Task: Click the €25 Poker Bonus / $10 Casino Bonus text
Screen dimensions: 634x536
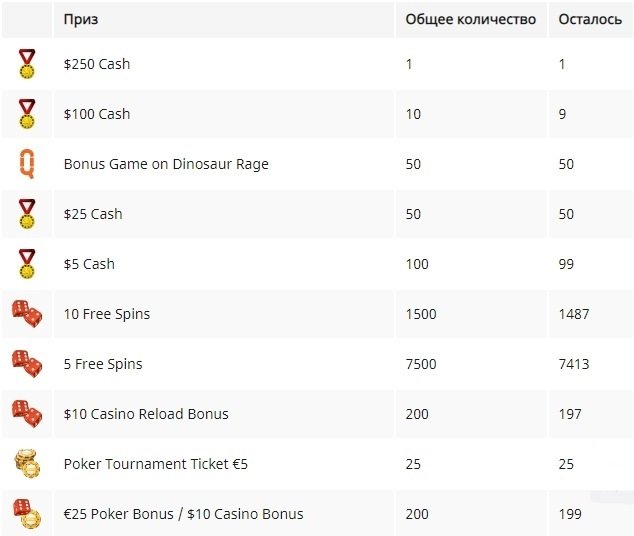Action: tap(184, 514)
